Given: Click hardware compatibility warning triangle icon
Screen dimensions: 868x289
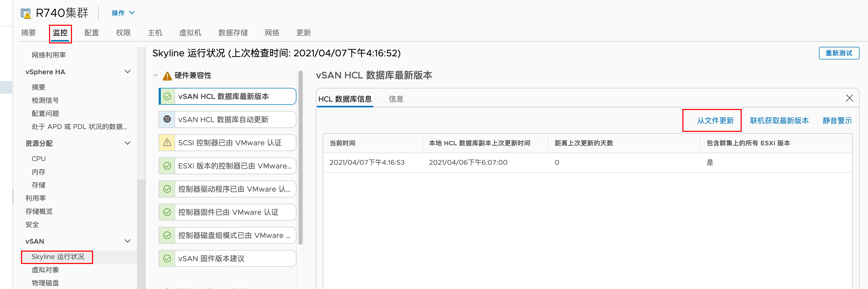Looking at the screenshot, I should click(167, 76).
